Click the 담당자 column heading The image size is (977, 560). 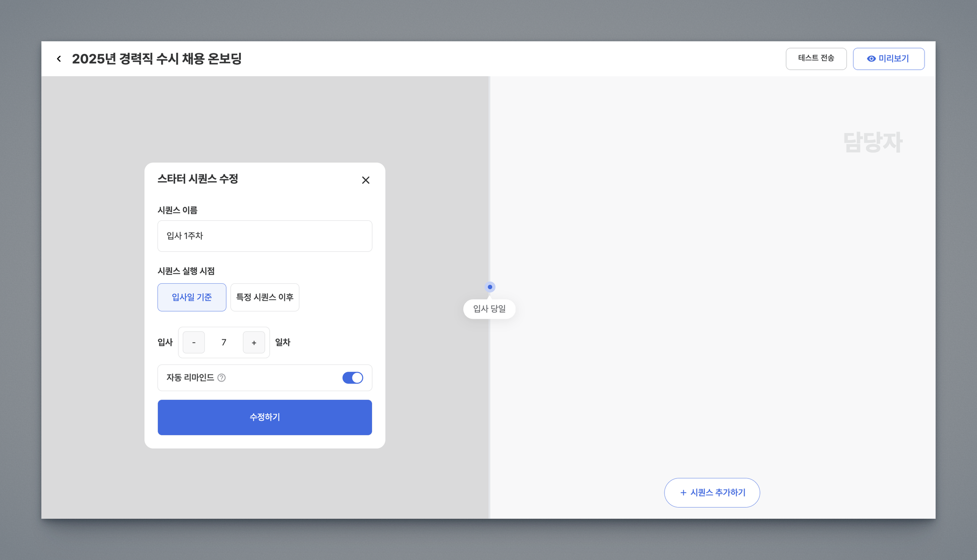pos(873,142)
